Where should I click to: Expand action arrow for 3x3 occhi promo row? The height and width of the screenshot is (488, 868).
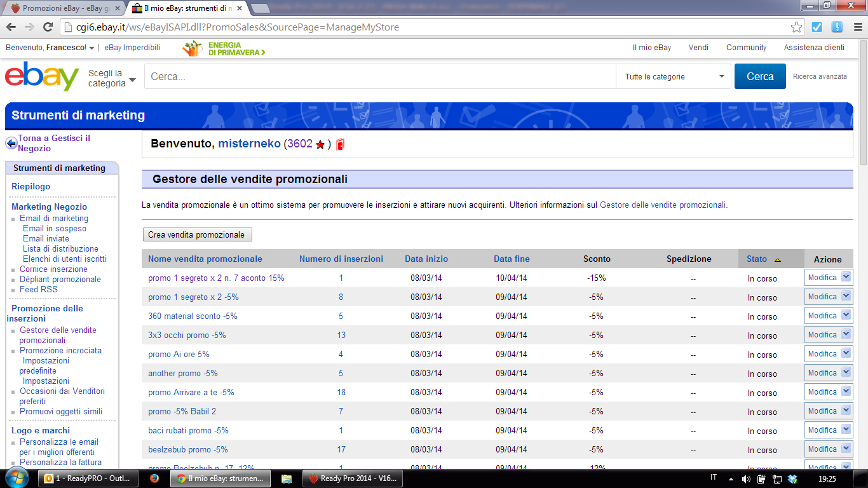pos(846,334)
